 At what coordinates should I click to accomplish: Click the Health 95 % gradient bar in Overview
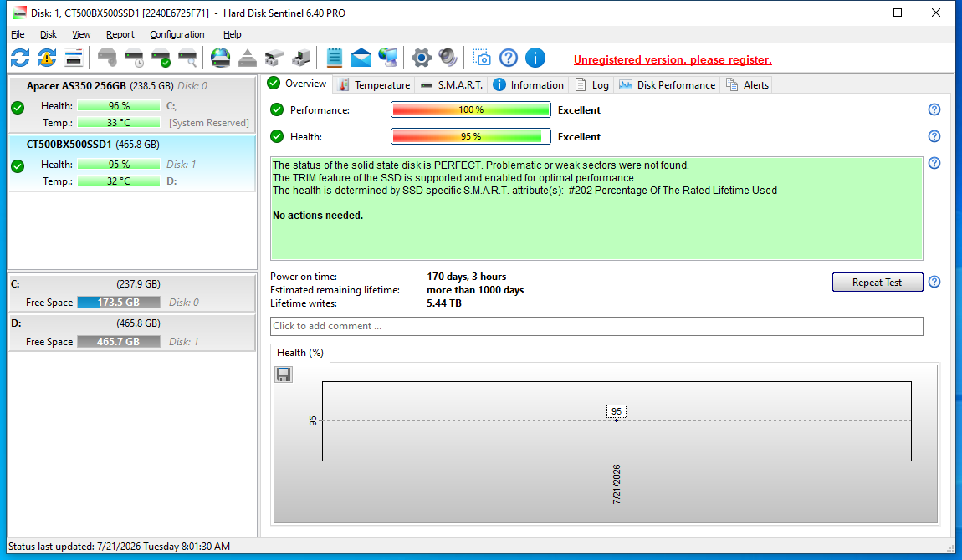click(x=471, y=136)
